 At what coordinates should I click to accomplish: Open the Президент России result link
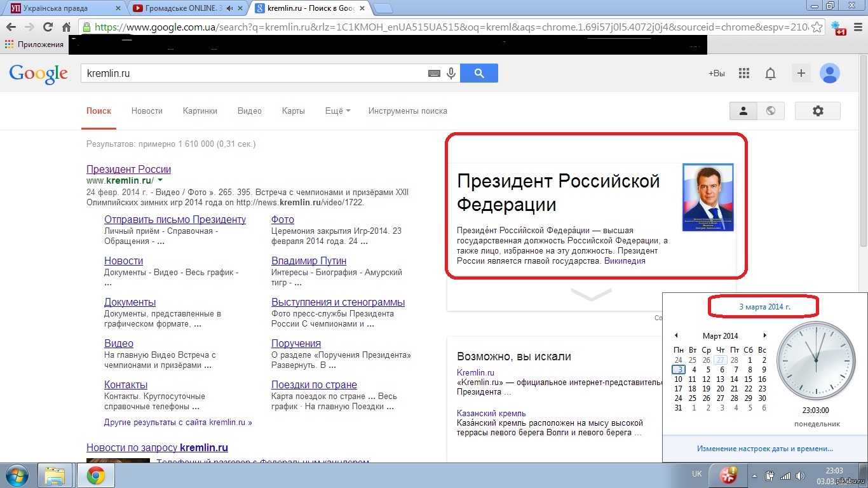pos(128,169)
